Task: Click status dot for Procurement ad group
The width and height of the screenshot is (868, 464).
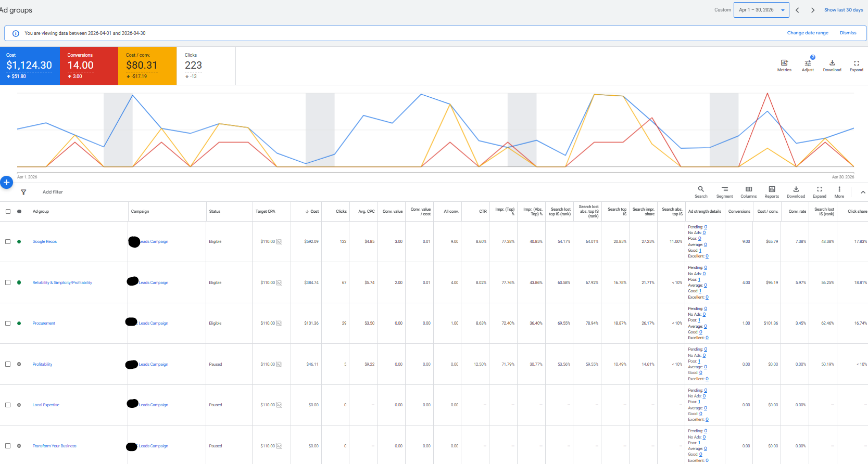Action: (19, 323)
